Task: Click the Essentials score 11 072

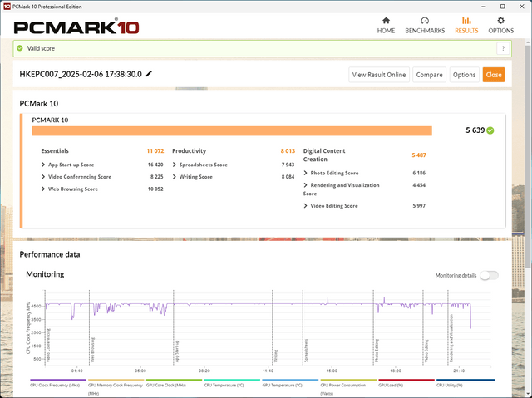Action: [155, 151]
